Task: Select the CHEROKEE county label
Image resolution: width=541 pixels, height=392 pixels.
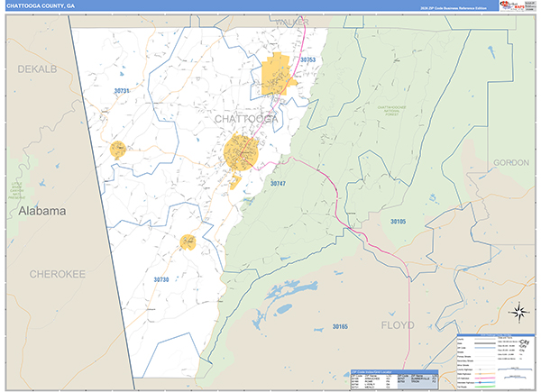Action: 58,274
